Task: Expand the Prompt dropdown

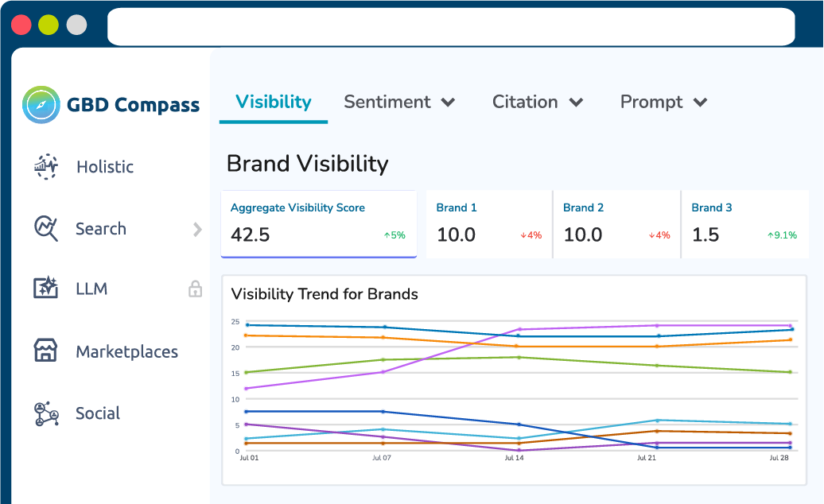Action: (701, 102)
